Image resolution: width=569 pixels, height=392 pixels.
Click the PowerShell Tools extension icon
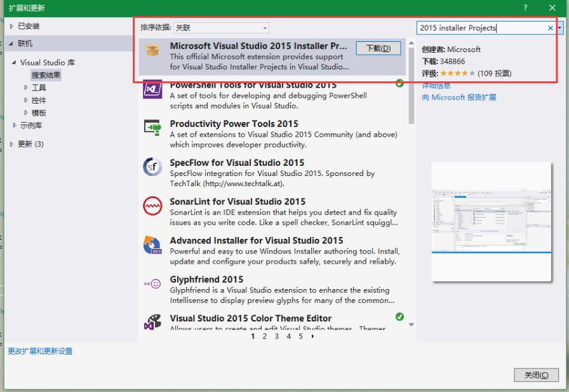[152, 90]
